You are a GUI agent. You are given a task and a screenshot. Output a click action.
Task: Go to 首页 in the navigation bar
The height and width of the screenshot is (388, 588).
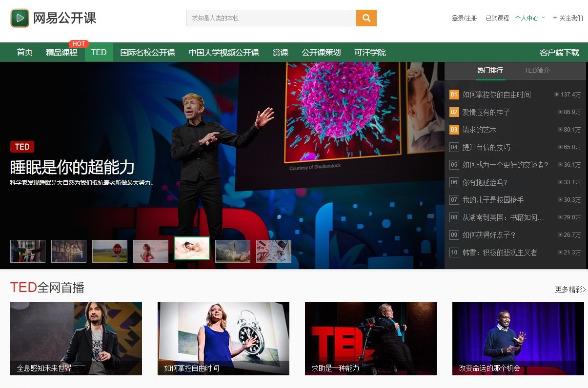click(x=24, y=52)
